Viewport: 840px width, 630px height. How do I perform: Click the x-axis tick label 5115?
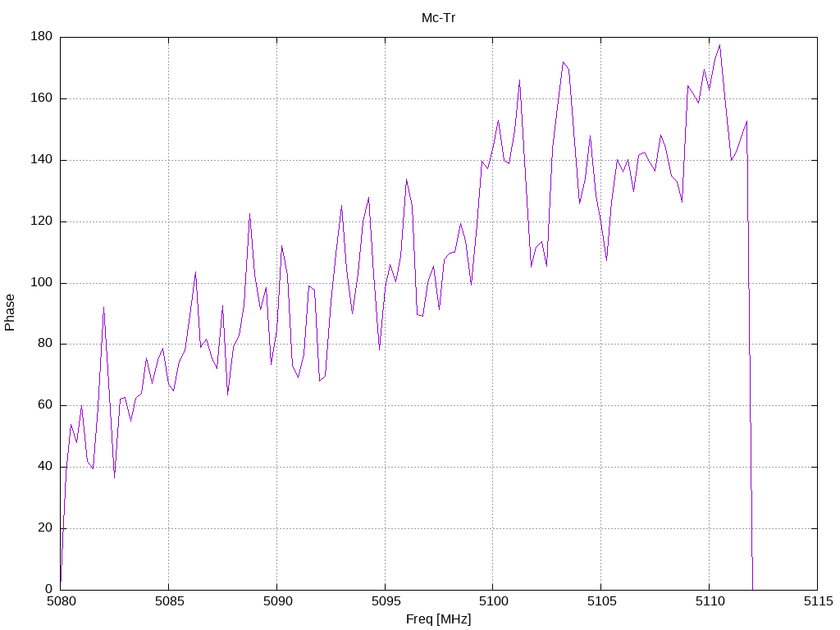[x=818, y=601]
